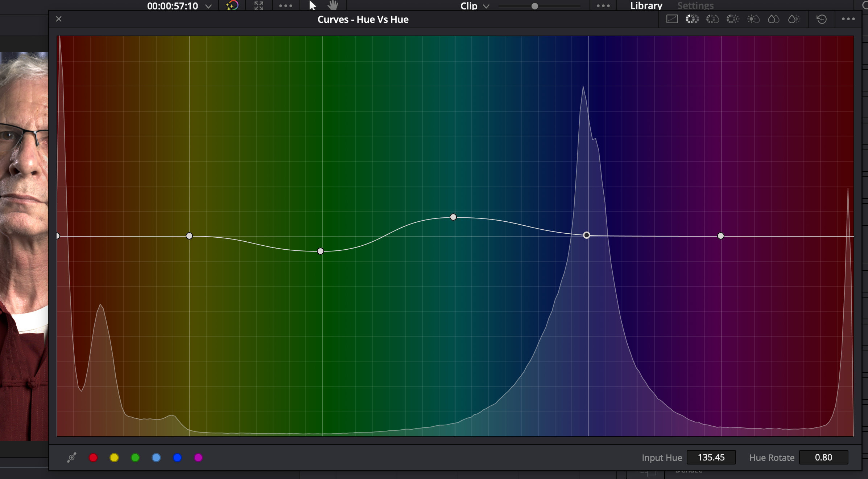Select the arrow pointer tool
The width and height of the screenshot is (868, 479).
coord(312,5)
